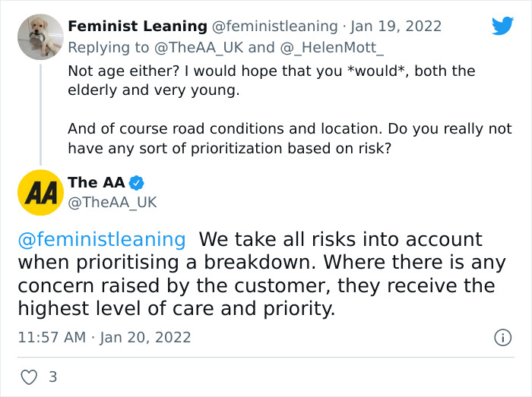Click the Twitter bird logo
The width and height of the screenshot is (532, 397).
click(502, 26)
